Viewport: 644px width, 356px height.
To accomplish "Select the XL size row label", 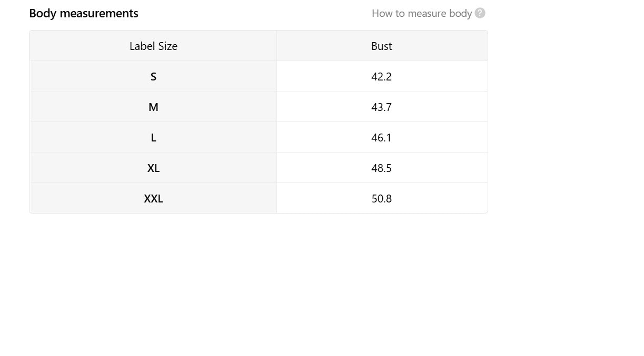I will pos(153,168).
